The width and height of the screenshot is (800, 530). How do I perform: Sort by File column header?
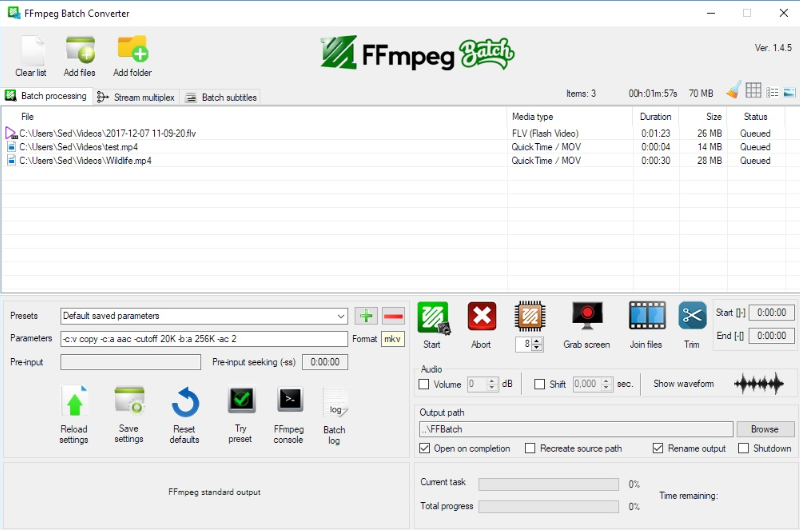pyautogui.click(x=27, y=117)
